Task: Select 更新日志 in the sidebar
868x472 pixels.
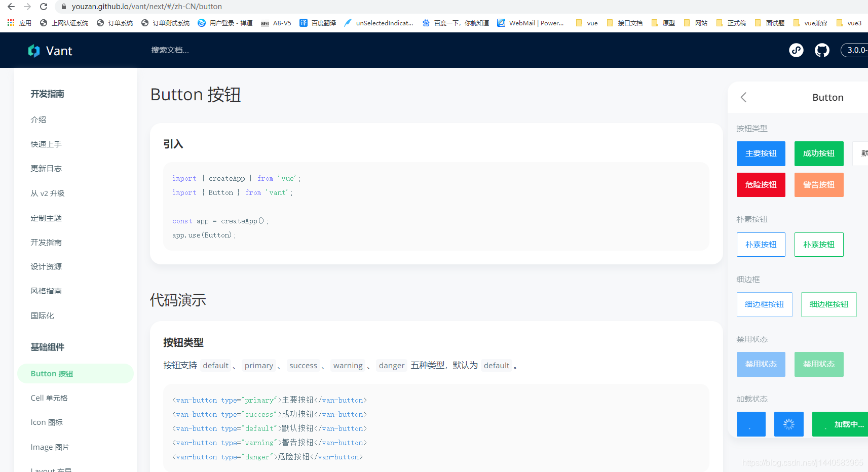Action: click(46, 168)
